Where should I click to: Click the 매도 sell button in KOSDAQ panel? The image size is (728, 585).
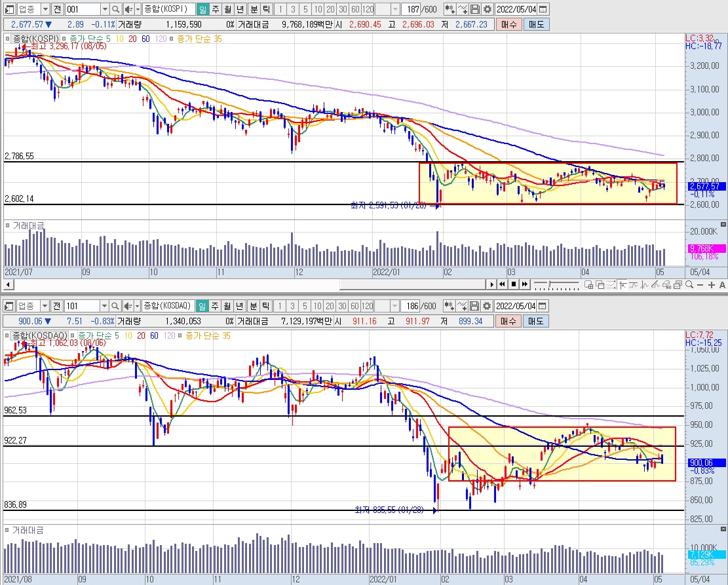click(536, 321)
